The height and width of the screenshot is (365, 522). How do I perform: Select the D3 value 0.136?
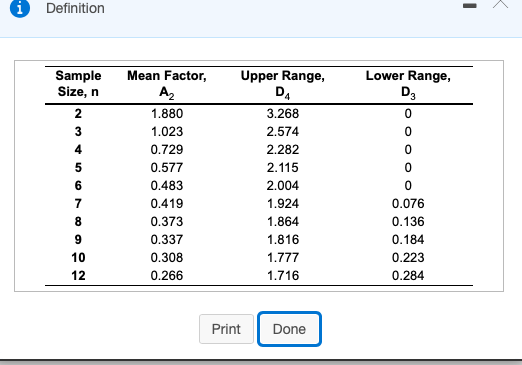tap(408, 222)
